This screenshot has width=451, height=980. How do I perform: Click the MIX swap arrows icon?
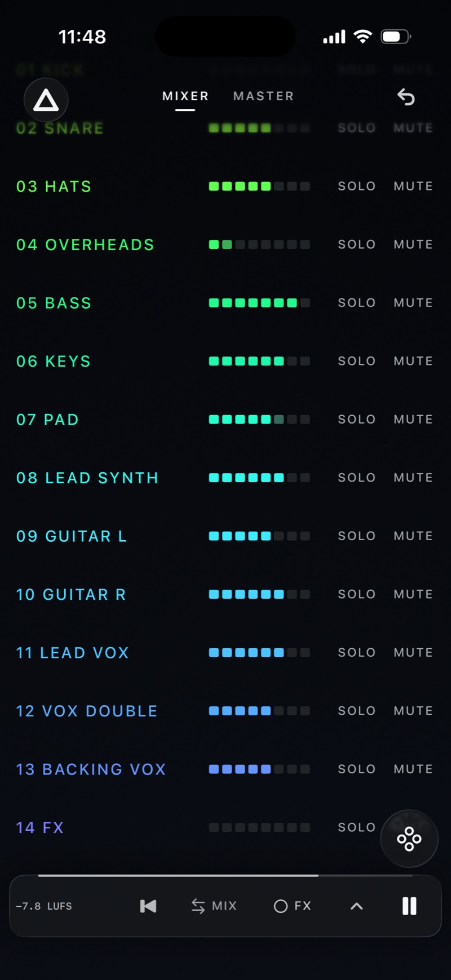tap(198, 906)
